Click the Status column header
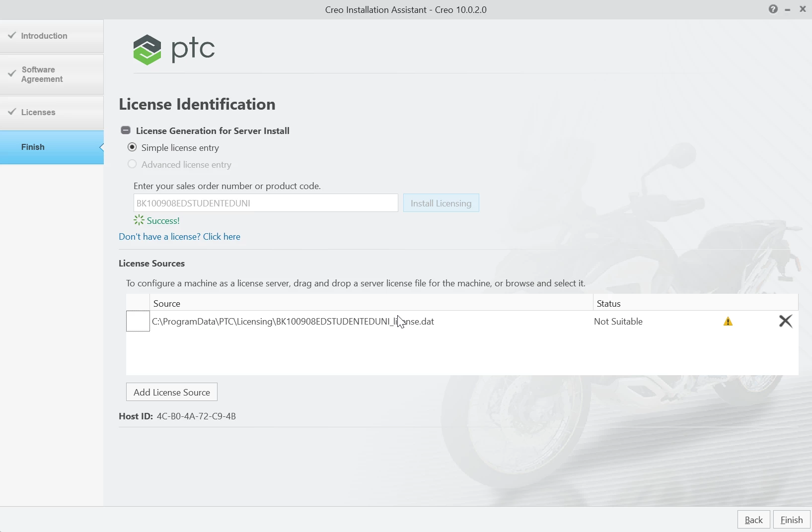The width and height of the screenshot is (812, 532). 695,303
